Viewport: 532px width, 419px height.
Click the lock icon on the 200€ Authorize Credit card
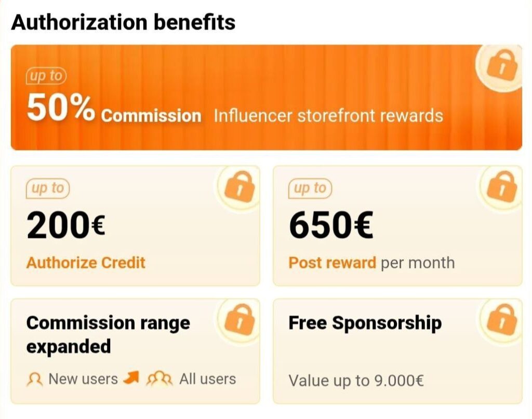click(240, 187)
